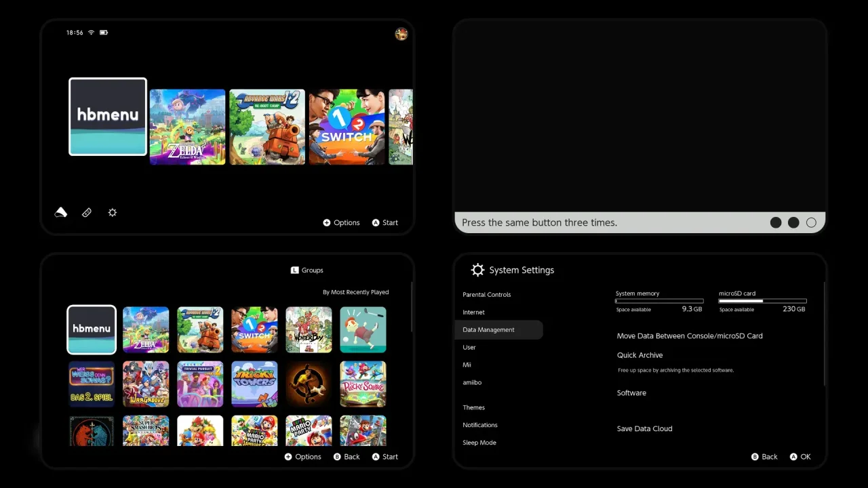
Task: Choose the 1-2 Switch tile on the home row
Action: point(347,127)
